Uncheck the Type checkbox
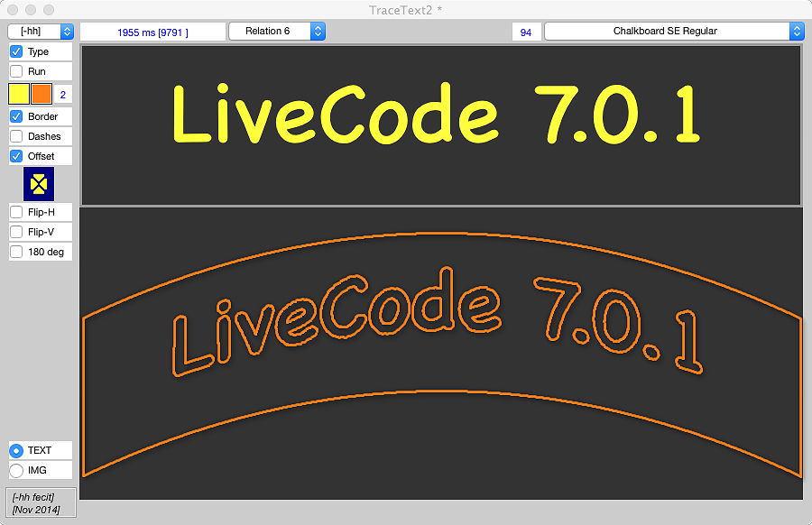 [16, 51]
